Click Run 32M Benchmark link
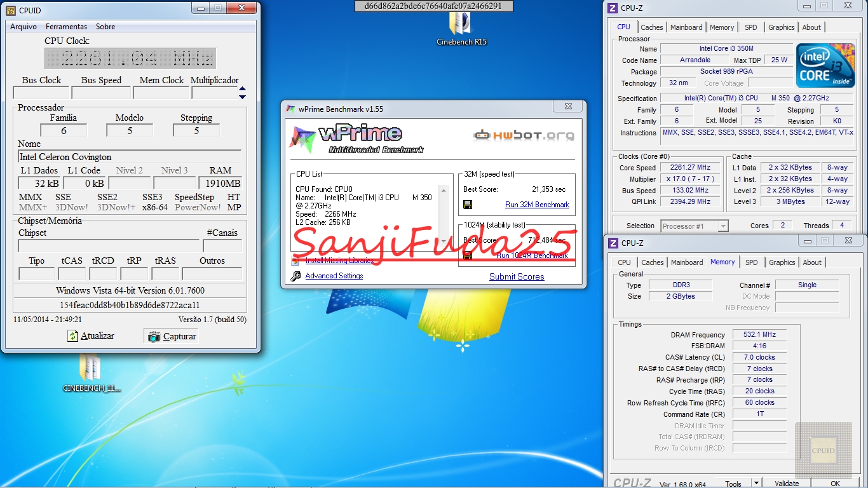 (537, 205)
